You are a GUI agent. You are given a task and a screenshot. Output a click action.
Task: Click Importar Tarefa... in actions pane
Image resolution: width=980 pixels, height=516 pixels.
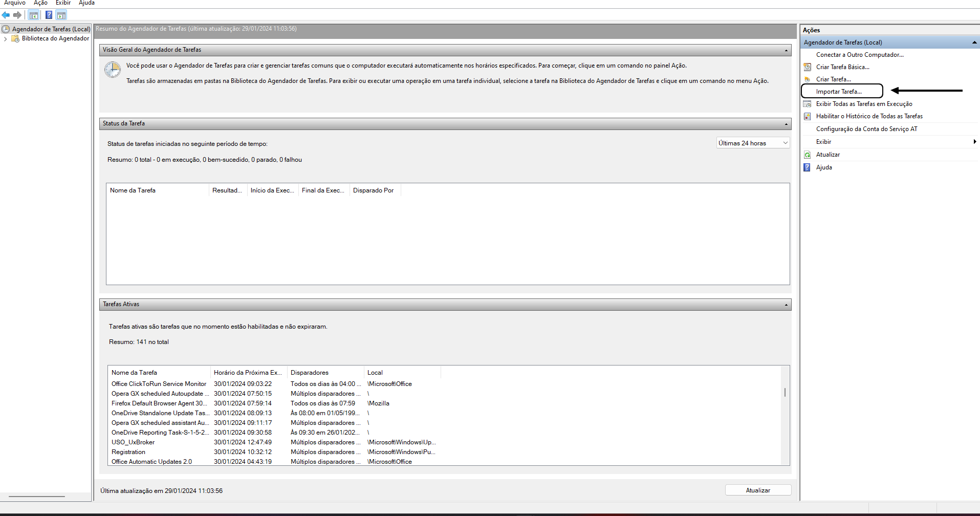pyautogui.click(x=839, y=92)
